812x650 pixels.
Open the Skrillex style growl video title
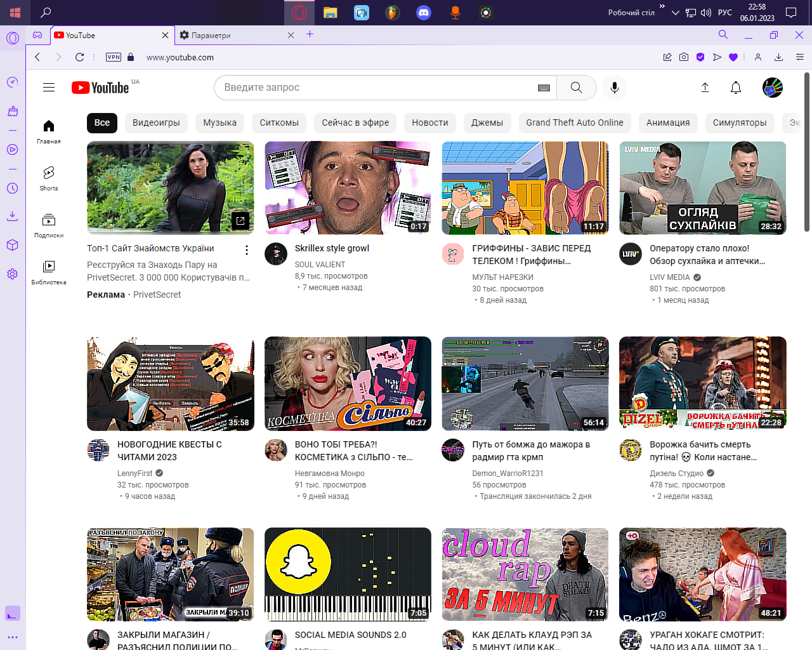[332, 248]
